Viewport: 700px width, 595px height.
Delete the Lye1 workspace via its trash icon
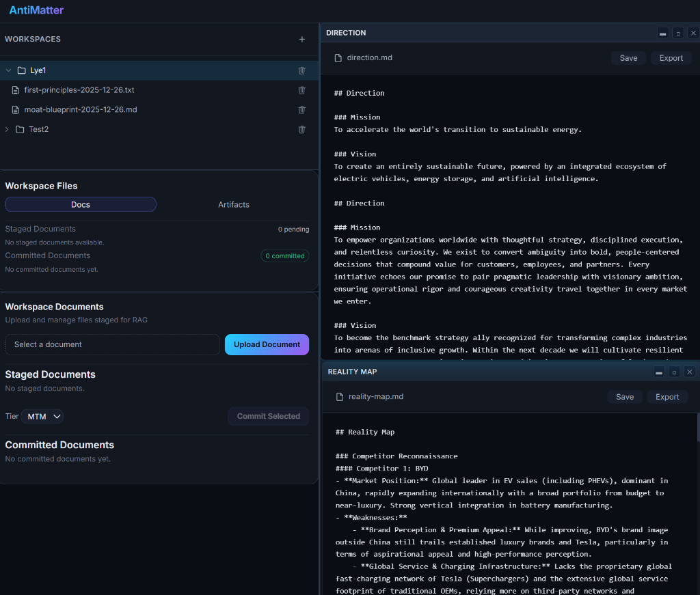(301, 70)
